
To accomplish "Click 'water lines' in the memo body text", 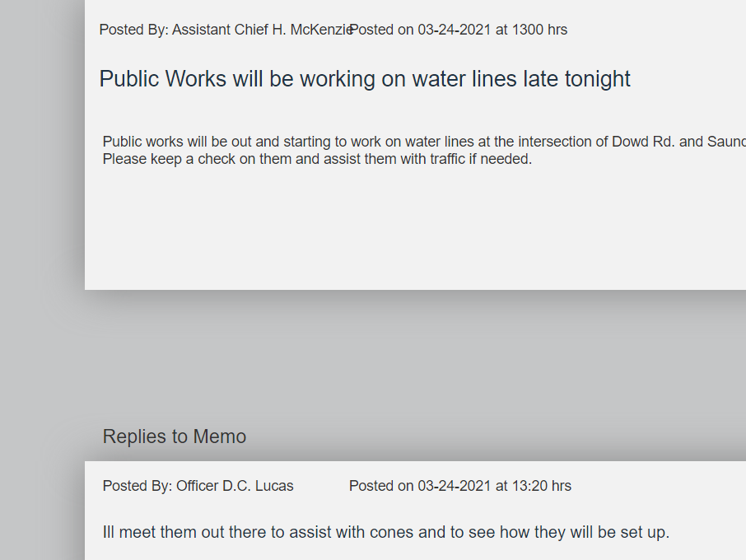I will (440, 142).
